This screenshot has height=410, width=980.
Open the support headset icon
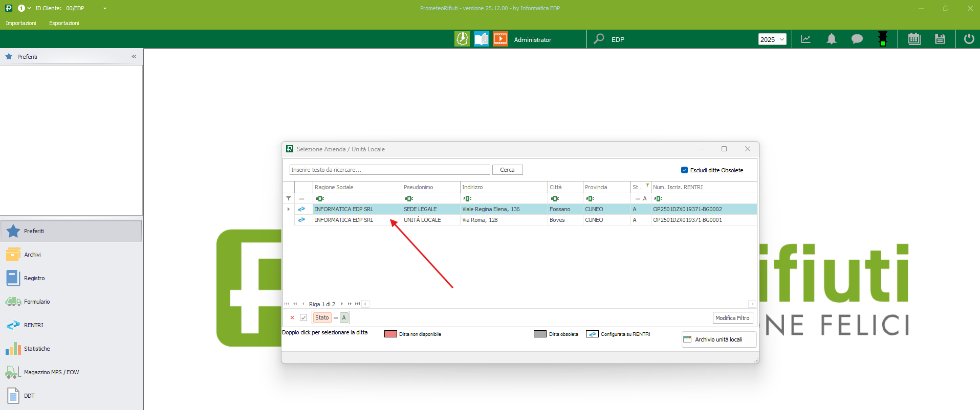(x=462, y=39)
